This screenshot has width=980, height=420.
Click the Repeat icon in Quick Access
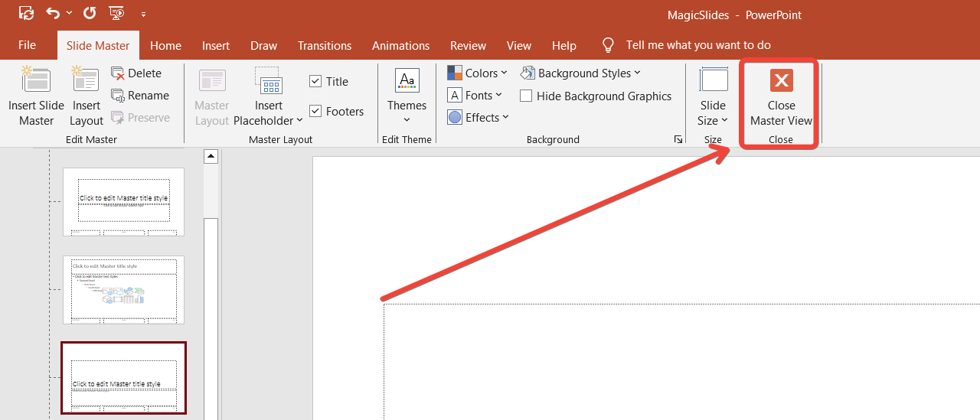click(x=90, y=13)
